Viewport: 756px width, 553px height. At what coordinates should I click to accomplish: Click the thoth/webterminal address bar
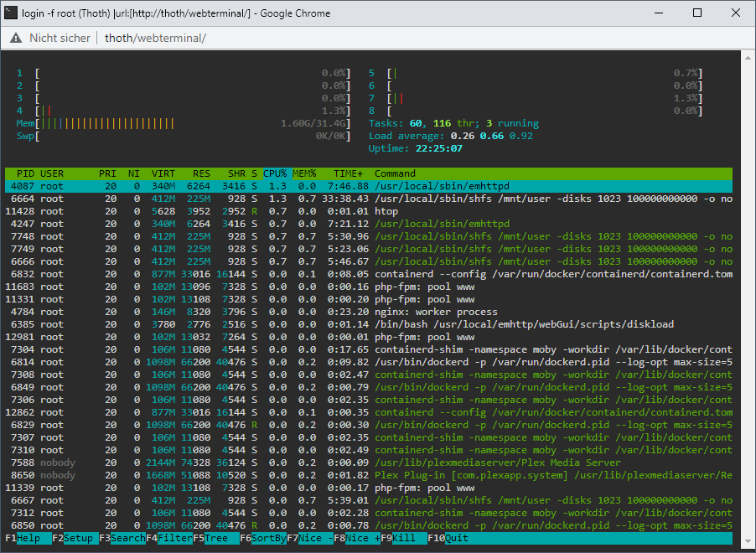(x=155, y=38)
